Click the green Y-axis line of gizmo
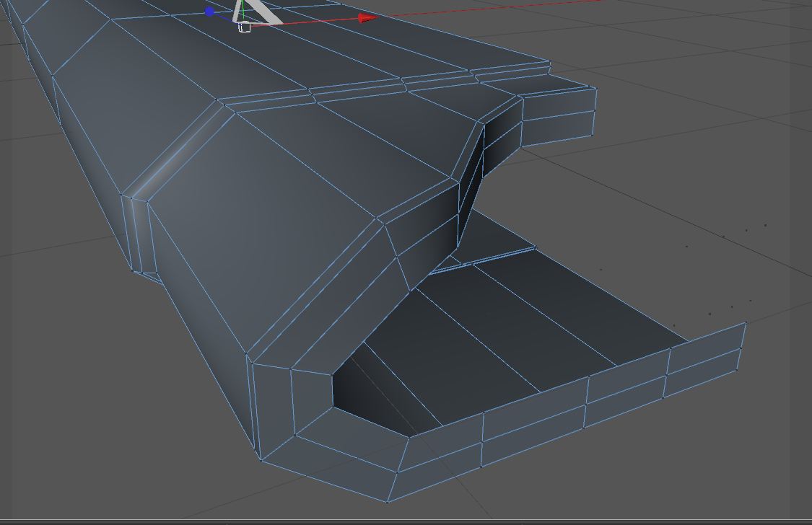The height and width of the screenshot is (525, 812). (x=243, y=10)
